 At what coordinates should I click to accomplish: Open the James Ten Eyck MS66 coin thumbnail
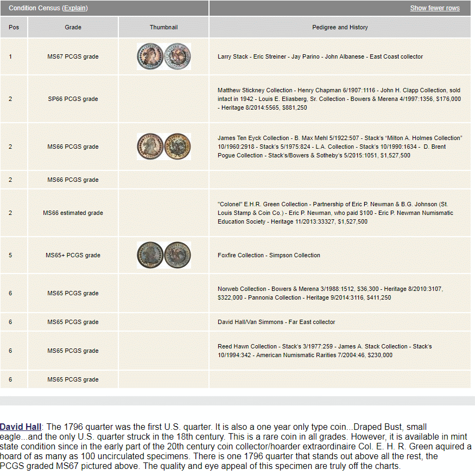pyautogui.click(x=164, y=147)
